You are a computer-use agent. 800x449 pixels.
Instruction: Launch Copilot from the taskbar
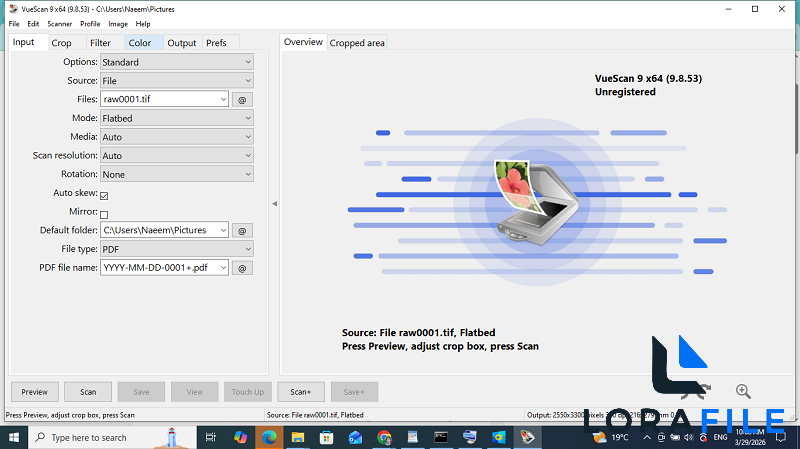coord(240,437)
